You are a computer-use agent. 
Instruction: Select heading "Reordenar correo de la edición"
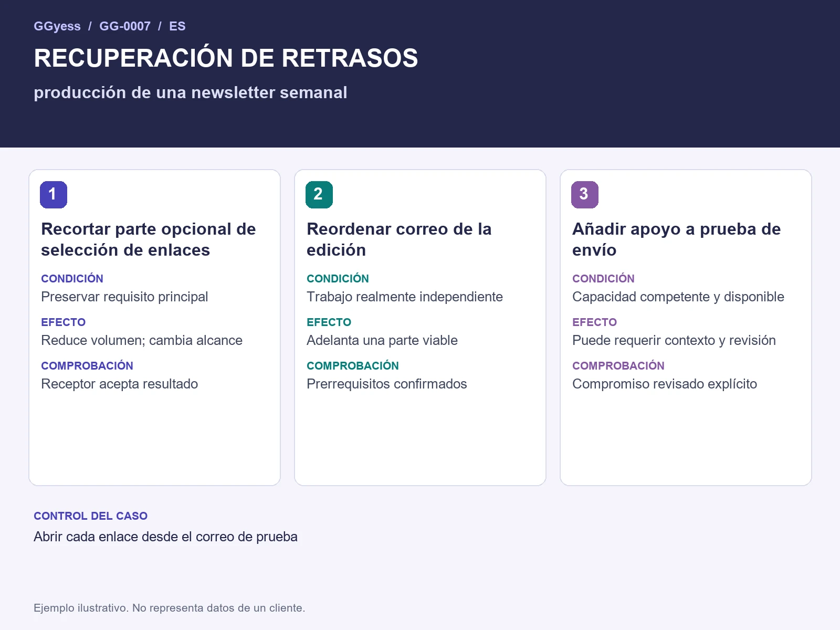point(399,239)
